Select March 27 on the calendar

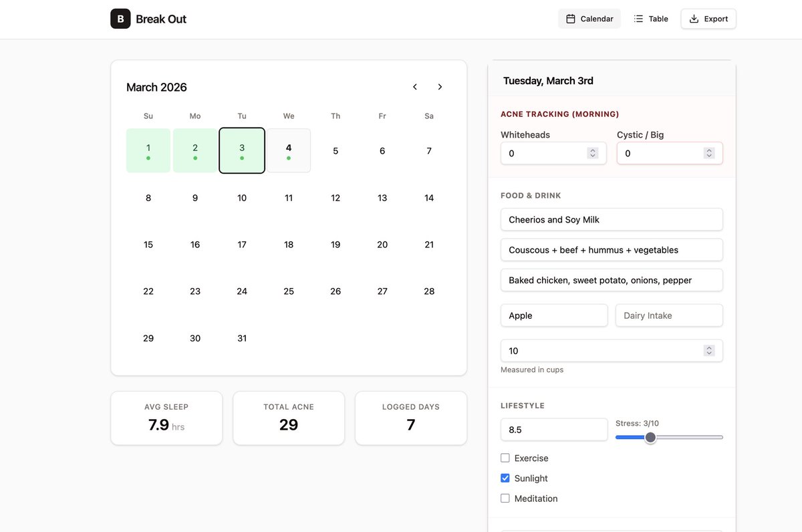382,291
